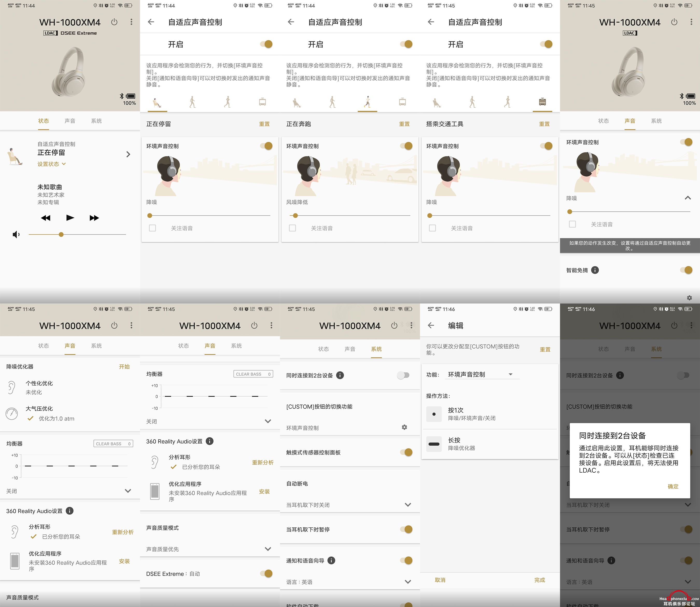Show info for 通知和语音向导 on undimmed screen
The height and width of the screenshot is (607, 700).
click(331, 560)
